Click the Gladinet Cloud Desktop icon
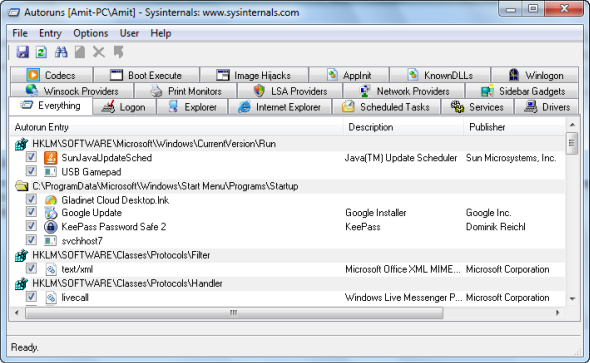Viewport: 590px width, 363px height. point(50,200)
